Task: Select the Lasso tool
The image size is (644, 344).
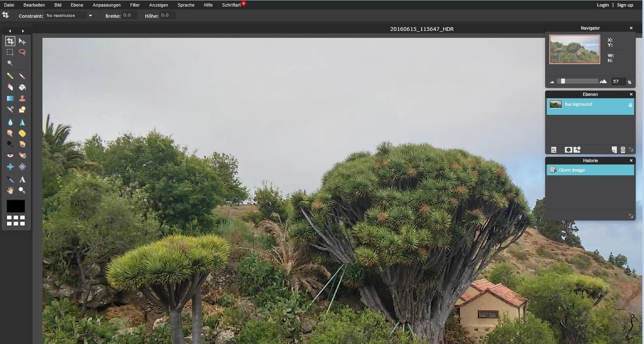Action: 22,52
